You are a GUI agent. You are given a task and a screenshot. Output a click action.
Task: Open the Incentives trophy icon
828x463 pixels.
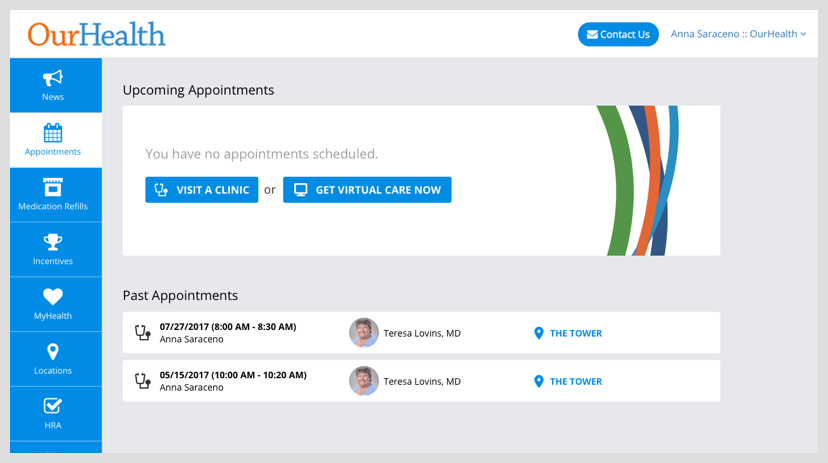[53, 242]
